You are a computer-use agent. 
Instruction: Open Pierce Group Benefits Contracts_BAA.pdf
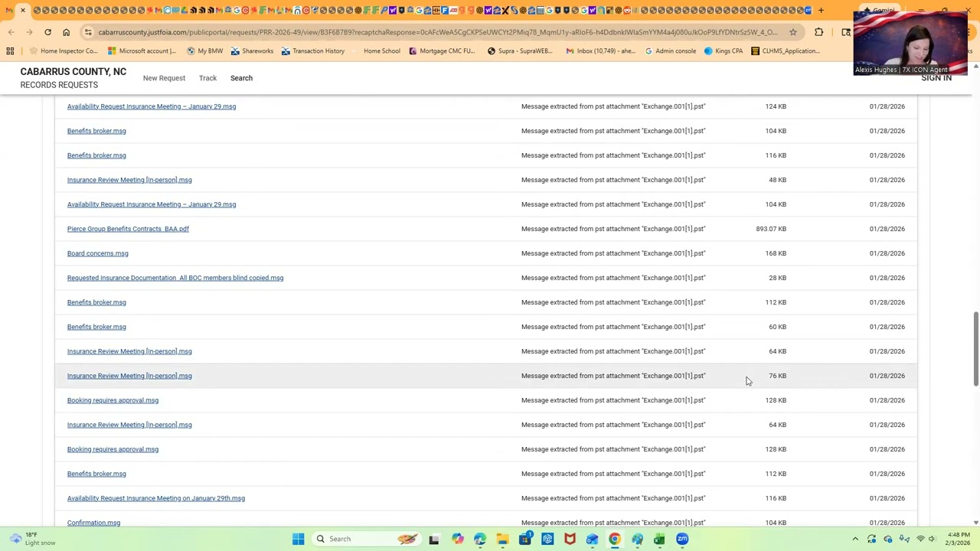pos(128,229)
